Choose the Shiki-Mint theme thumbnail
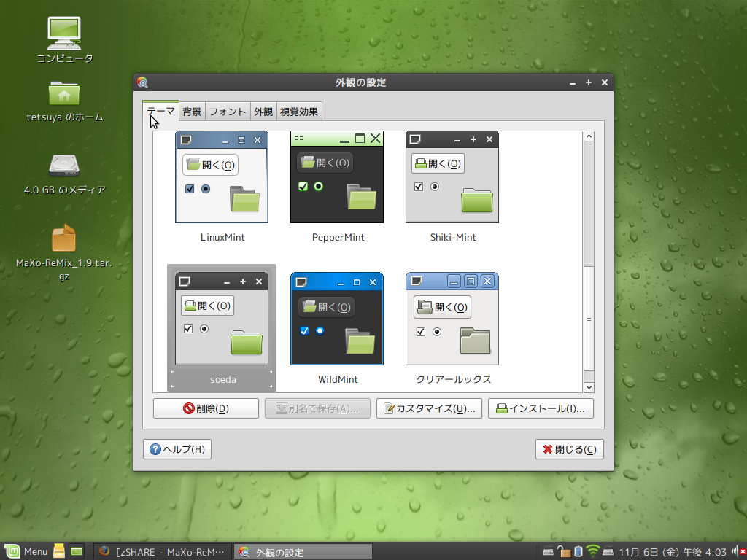This screenshot has width=747, height=560. pyautogui.click(x=452, y=177)
